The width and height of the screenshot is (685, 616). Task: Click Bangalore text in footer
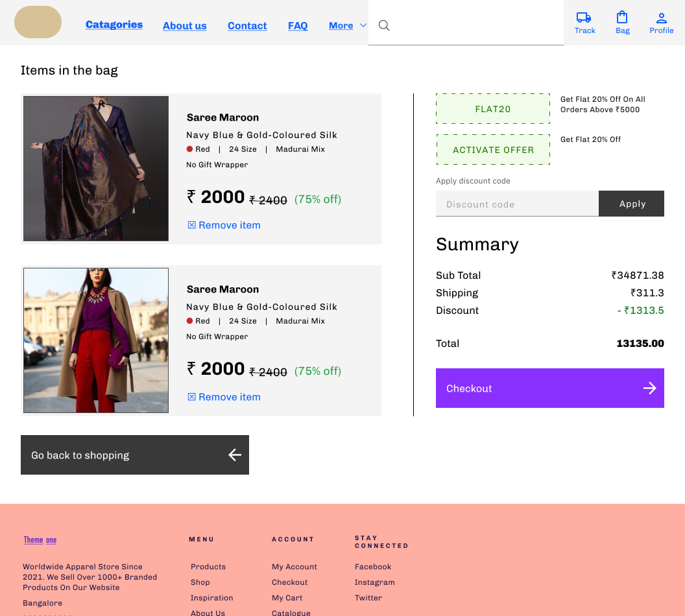point(42,603)
